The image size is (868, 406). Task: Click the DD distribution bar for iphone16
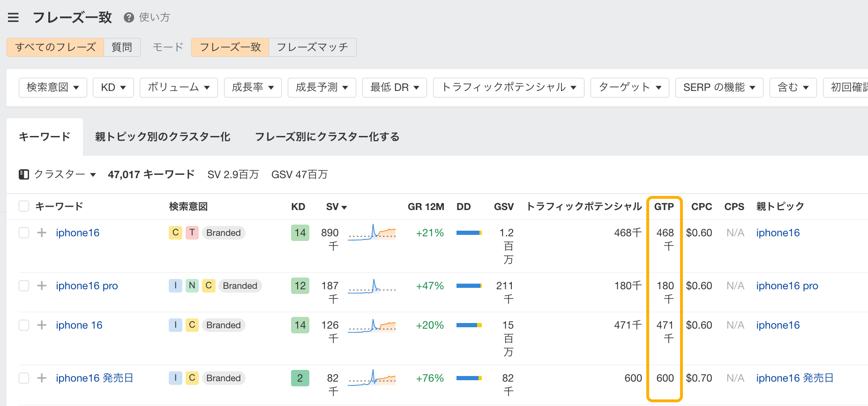469,233
